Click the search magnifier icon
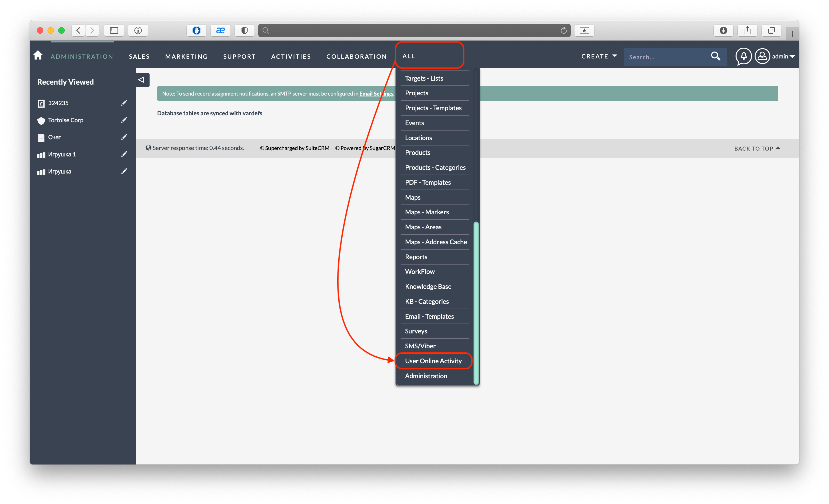Screen dimensions: 829x504 pos(715,56)
